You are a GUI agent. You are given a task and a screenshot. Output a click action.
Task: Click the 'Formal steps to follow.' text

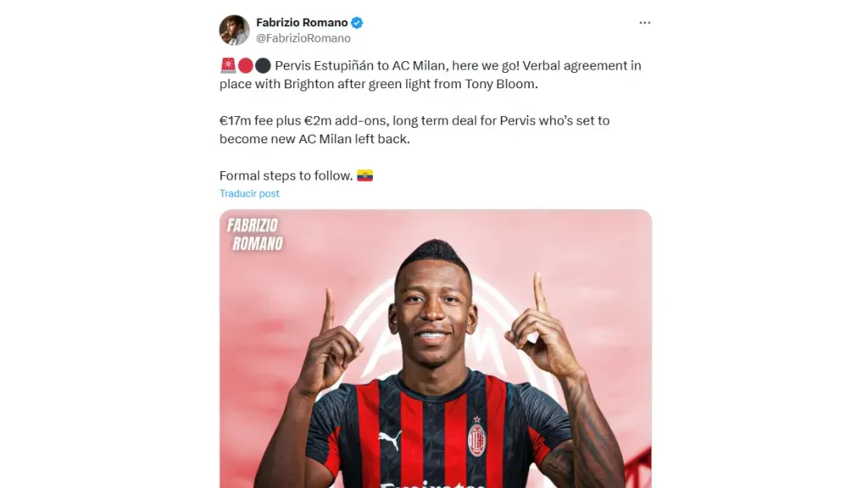point(286,176)
